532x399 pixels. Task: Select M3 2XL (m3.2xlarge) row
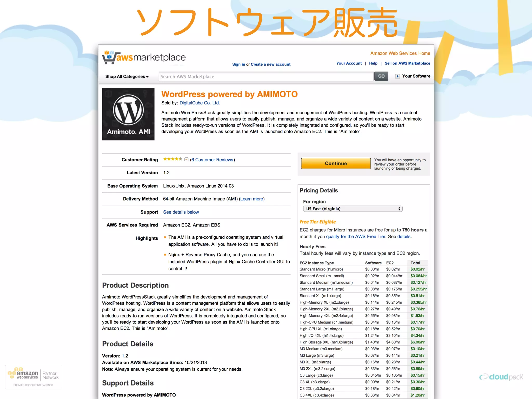tap(363, 369)
